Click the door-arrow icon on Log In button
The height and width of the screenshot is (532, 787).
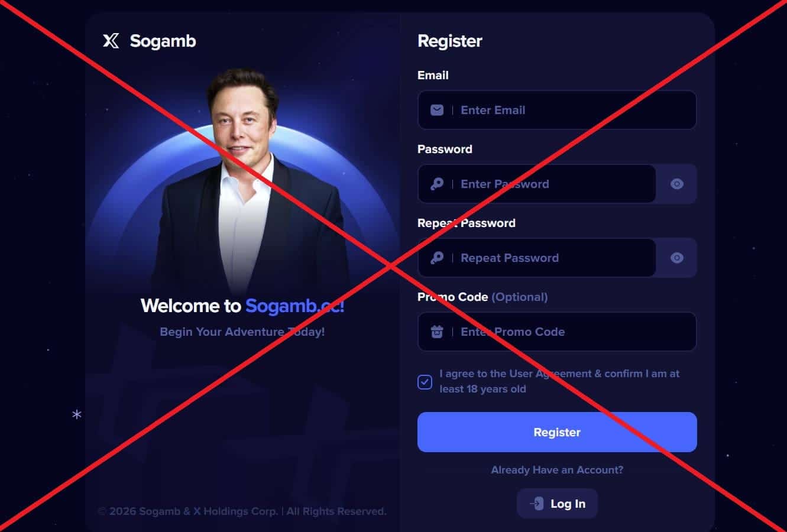click(x=537, y=504)
